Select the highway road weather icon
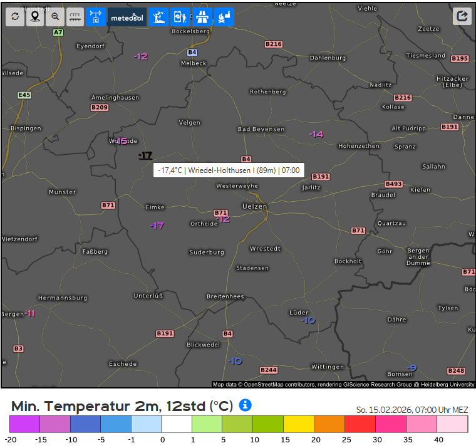 click(202, 17)
